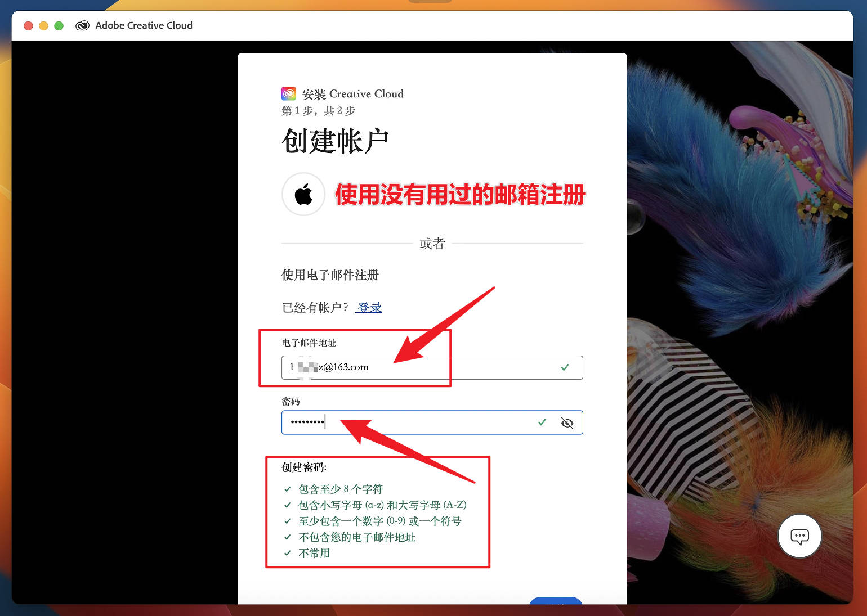867x616 pixels.
Task: Click the 登录 sign-in link
Action: pyautogui.click(x=369, y=308)
